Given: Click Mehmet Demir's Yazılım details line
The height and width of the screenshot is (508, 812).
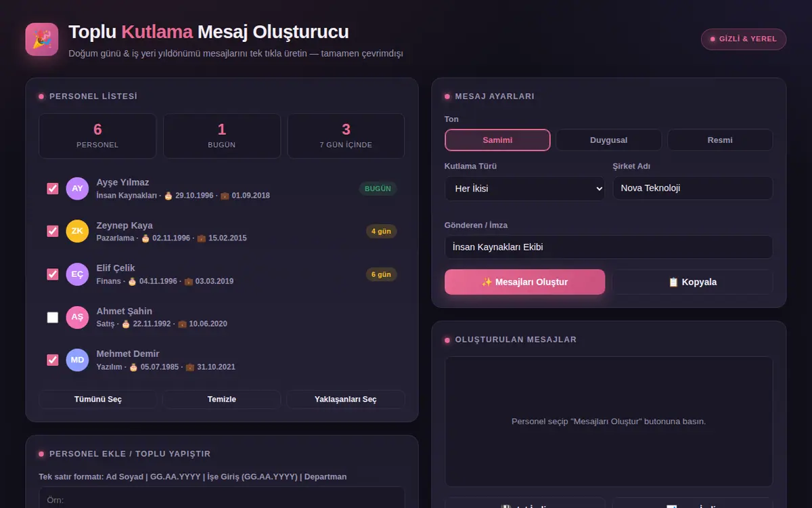Looking at the screenshot, I should 166,367.
